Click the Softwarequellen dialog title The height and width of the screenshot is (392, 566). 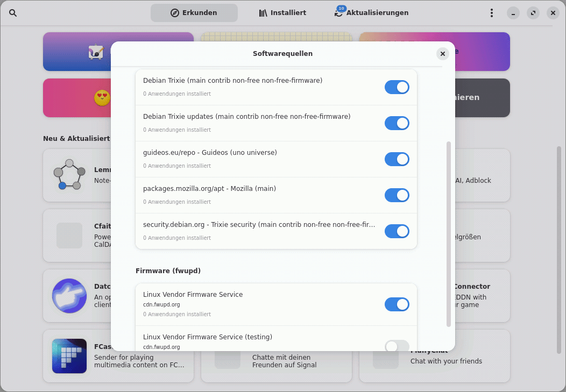click(x=282, y=54)
